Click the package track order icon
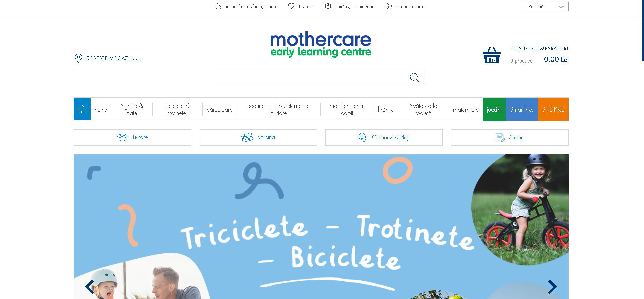 pyautogui.click(x=328, y=6)
